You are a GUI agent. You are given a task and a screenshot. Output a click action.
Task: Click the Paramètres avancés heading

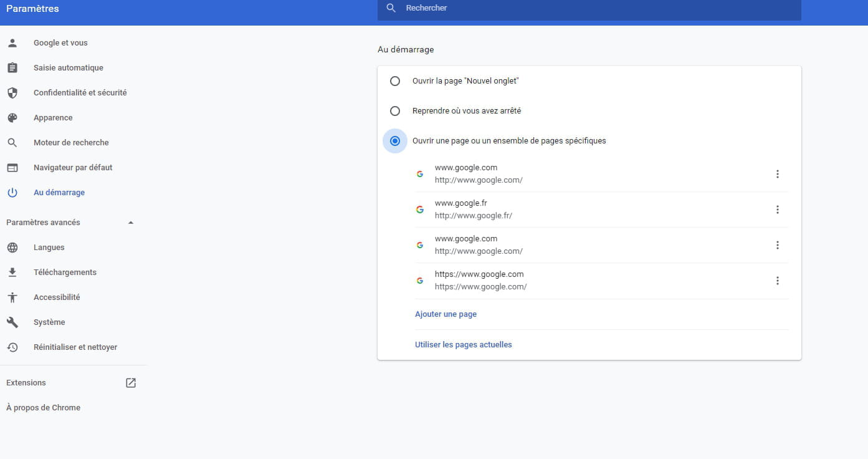(43, 223)
